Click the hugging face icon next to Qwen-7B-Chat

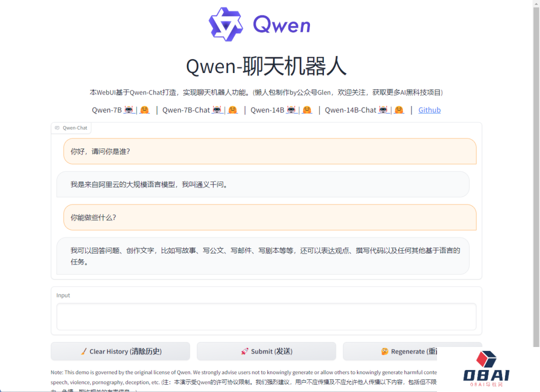point(232,110)
